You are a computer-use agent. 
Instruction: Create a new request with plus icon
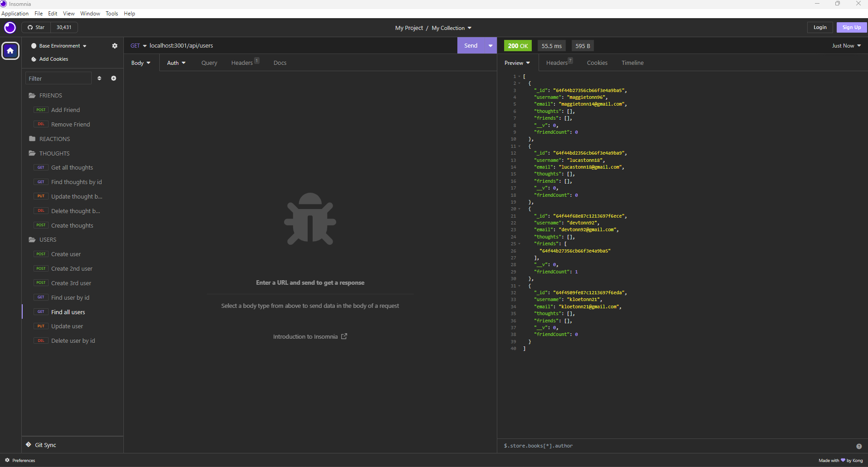click(113, 78)
